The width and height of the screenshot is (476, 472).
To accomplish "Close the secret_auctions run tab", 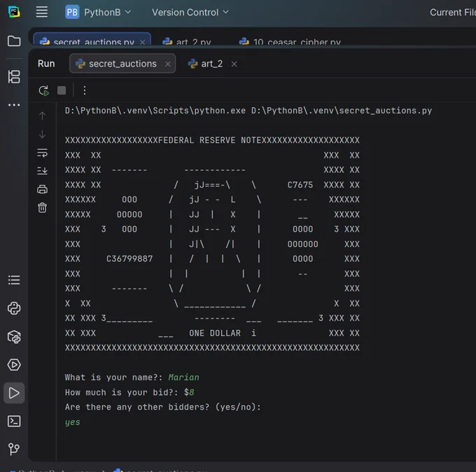I will [x=167, y=64].
